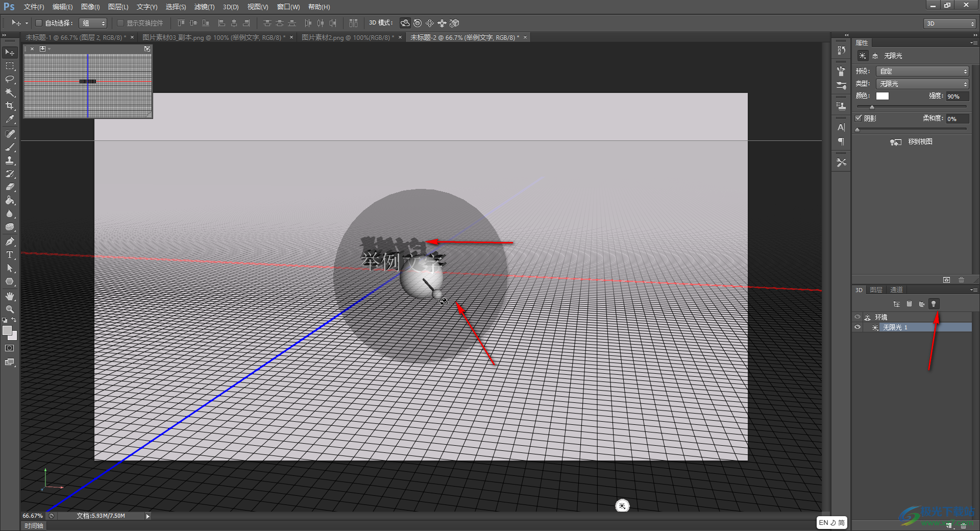The width and height of the screenshot is (980, 531).
Task: Activate Scale 3D object mode
Action: click(454, 23)
